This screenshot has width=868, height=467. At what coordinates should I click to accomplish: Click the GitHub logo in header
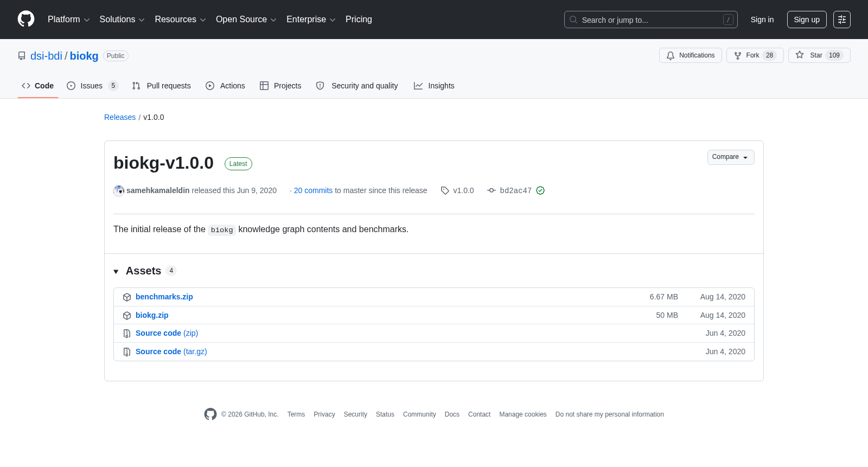[x=26, y=19]
